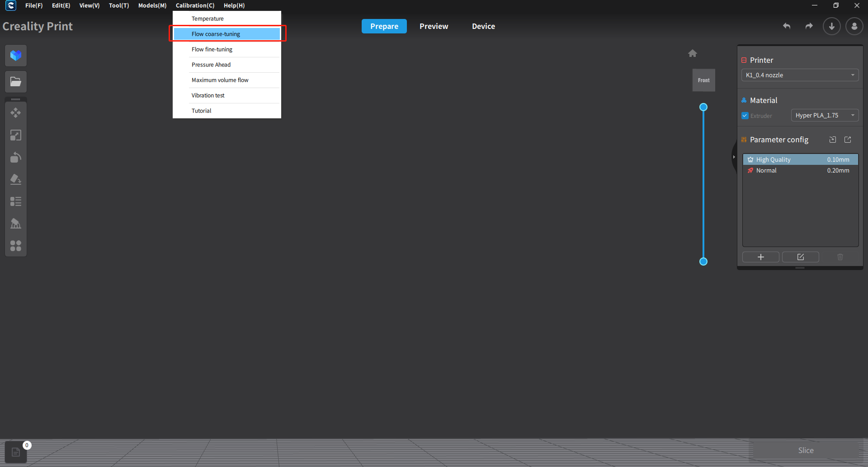Reset view with the home icon

(x=693, y=53)
